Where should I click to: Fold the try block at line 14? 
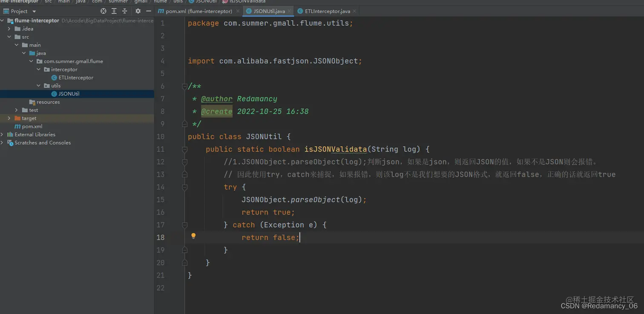tap(184, 187)
